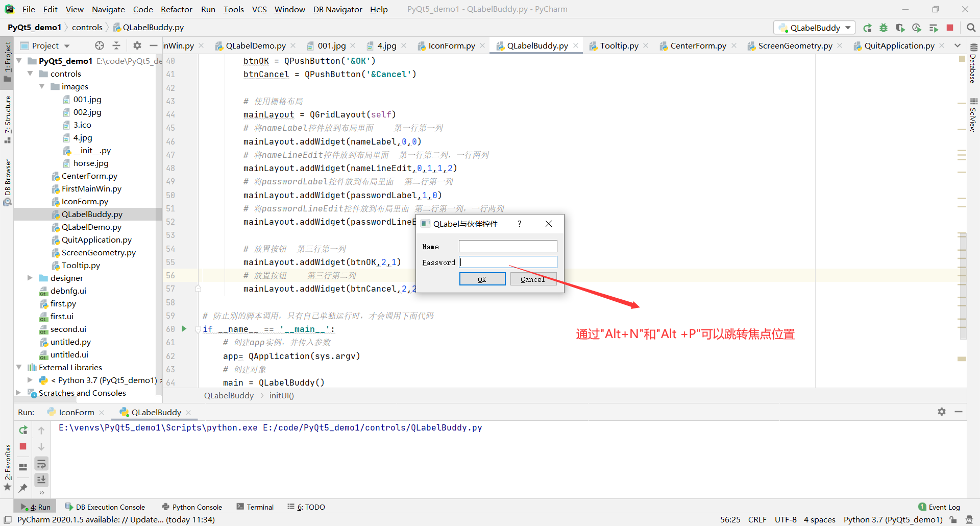This screenshot has width=980, height=526.
Task: Collapse the images folder node
Action: coord(42,86)
